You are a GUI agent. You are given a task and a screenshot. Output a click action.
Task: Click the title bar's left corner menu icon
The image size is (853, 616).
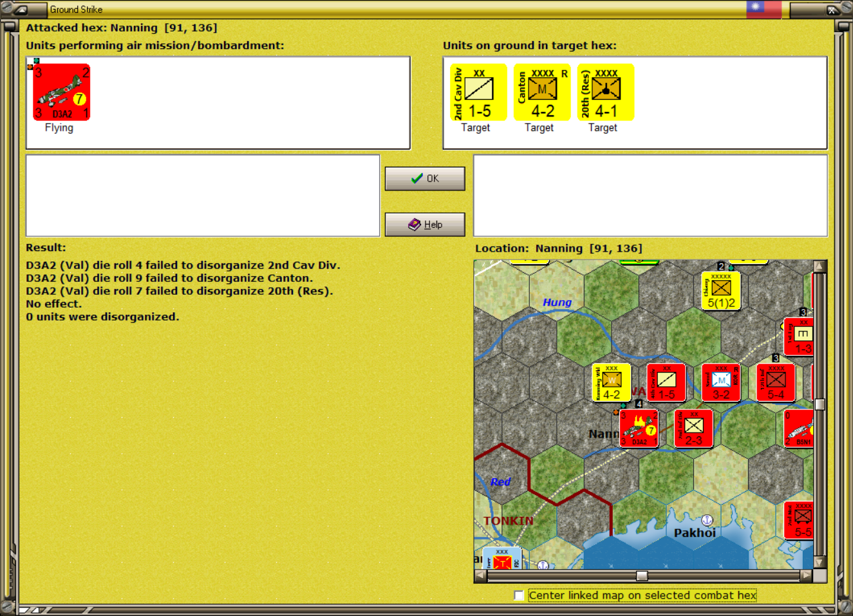pos(21,10)
